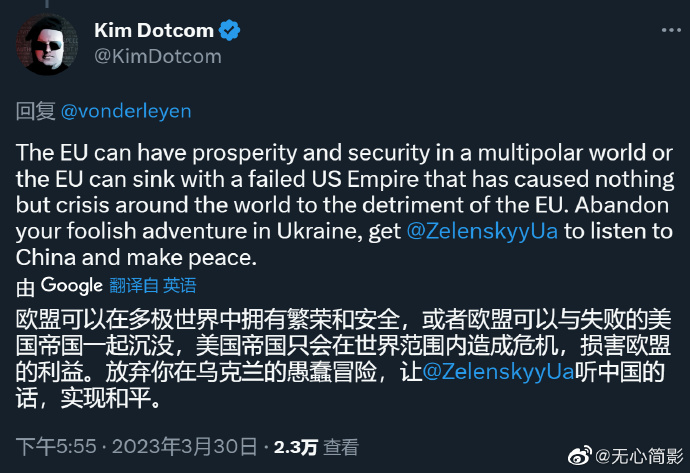Click the Weibo logo watermark
The height and width of the screenshot is (473, 690).
[x=578, y=455]
